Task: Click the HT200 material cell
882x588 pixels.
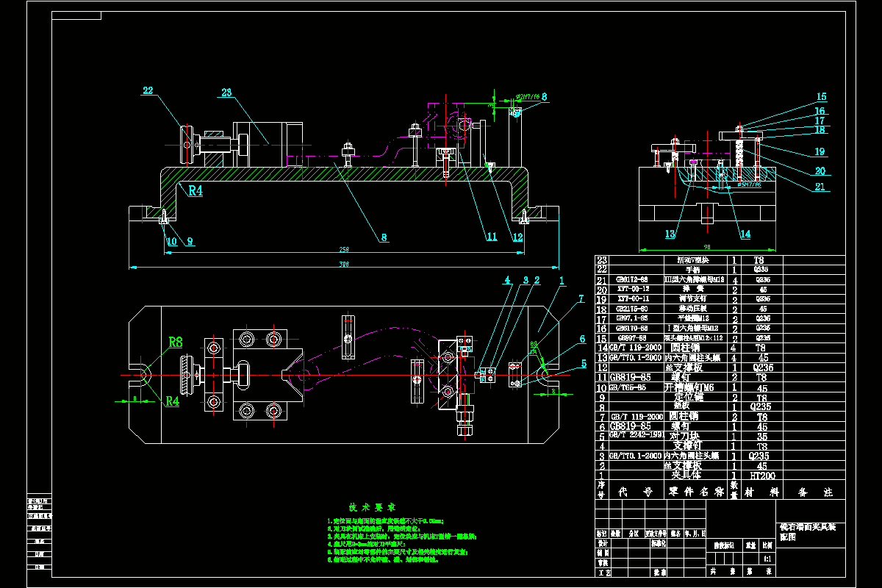Action: coord(762,476)
